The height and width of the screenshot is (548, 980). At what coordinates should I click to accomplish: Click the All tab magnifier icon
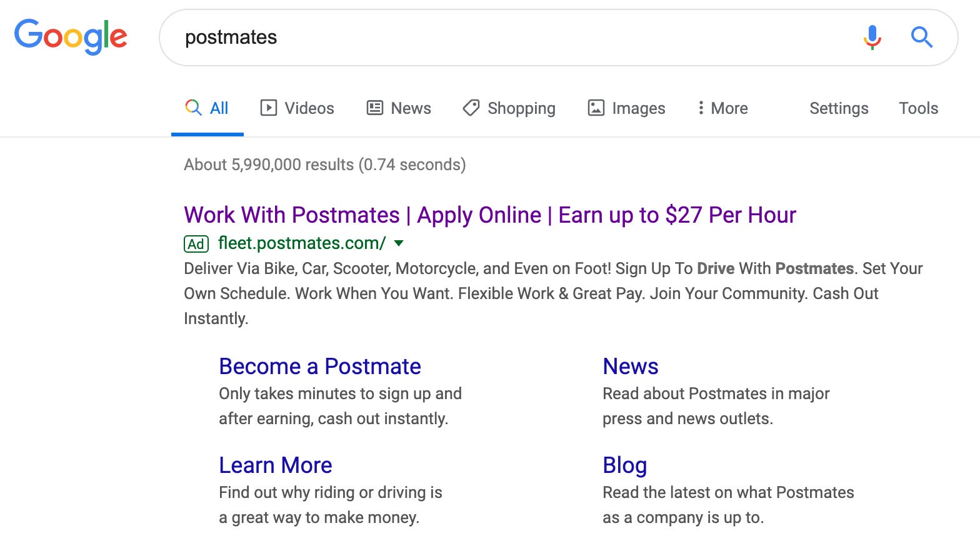[194, 108]
